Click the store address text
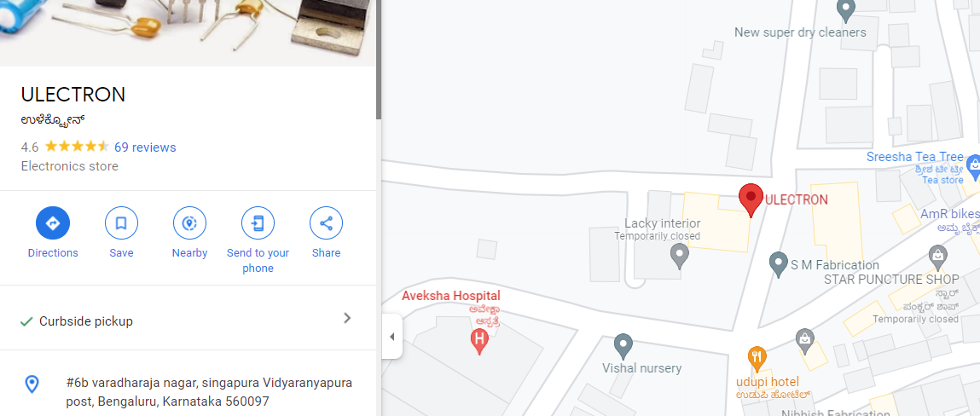This screenshot has height=416, width=980. click(209, 391)
